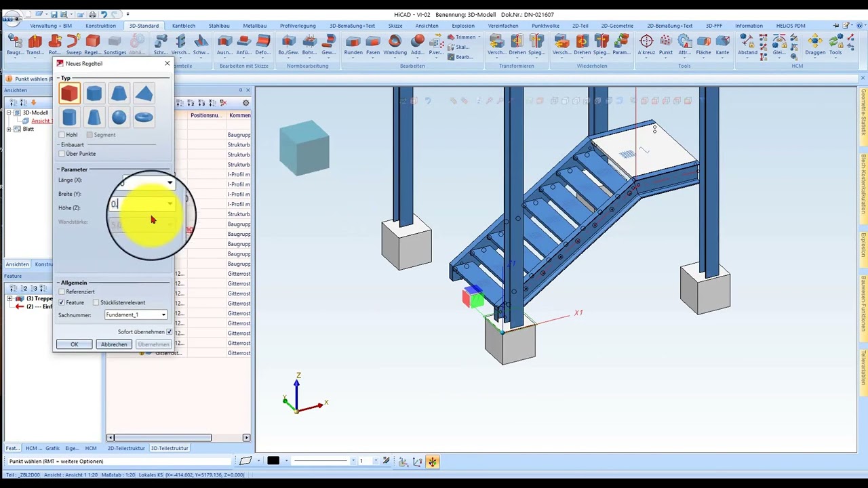Click the Ausnehmung tool

point(224,45)
